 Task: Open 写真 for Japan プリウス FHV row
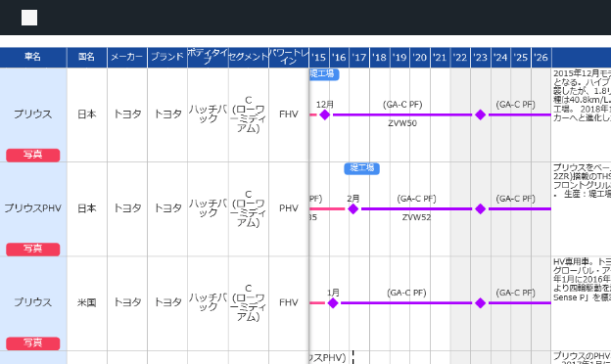[x=33, y=155]
